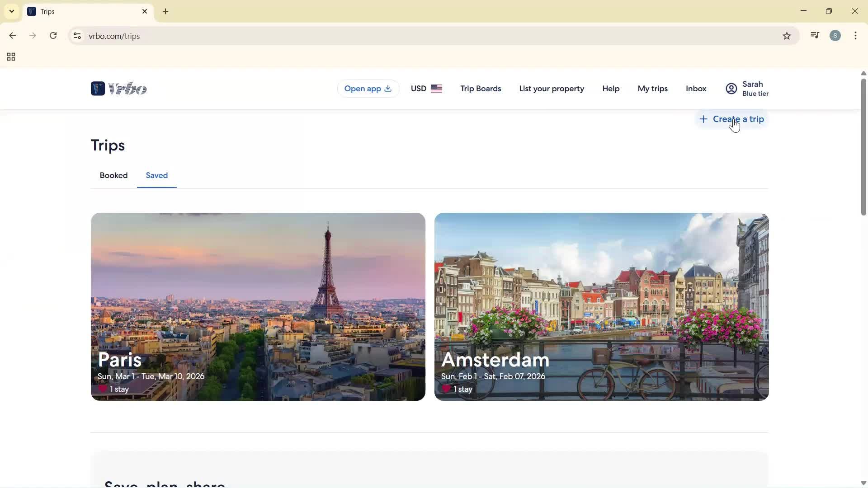Image resolution: width=868 pixels, height=488 pixels.
Task: Bookmark this page using the star icon
Action: pos(787,36)
